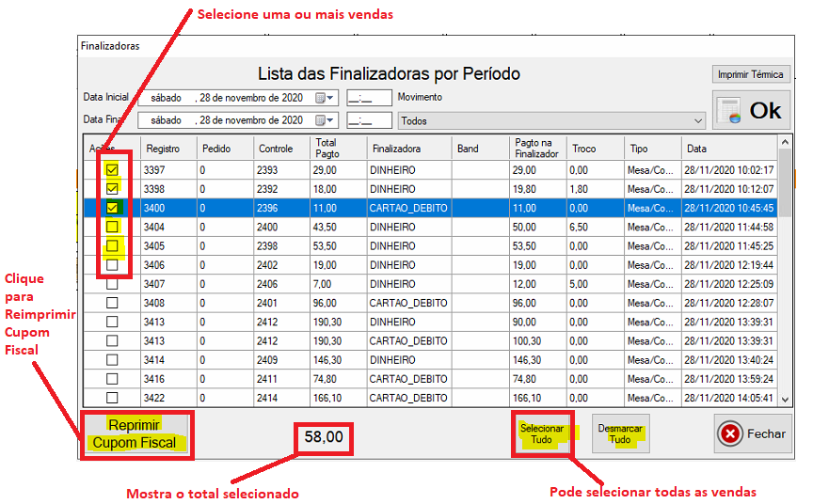The image size is (813, 504).
Task: Select date cell 28/11/2020 11:45:25
Action: point(729,246)
